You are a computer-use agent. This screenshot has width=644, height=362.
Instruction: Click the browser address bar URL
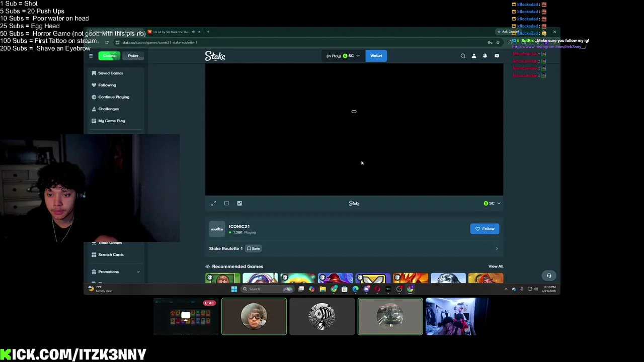[x=159, y=42]
